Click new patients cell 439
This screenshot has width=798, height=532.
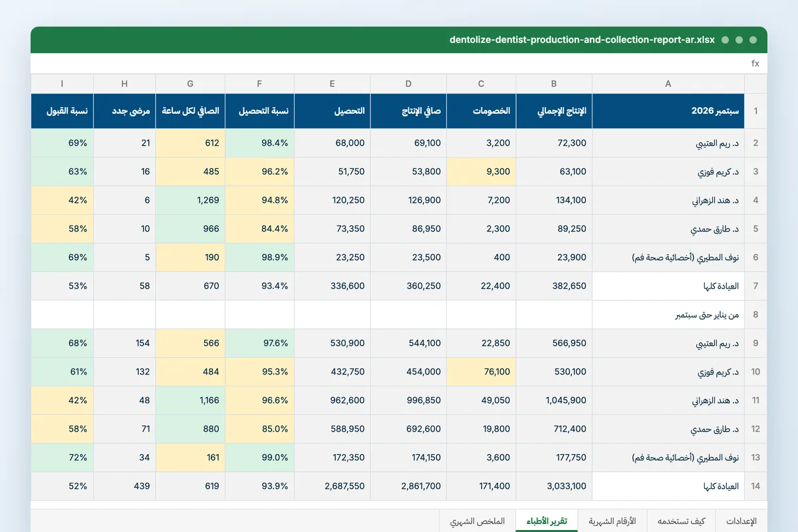(x=124, y=486)
